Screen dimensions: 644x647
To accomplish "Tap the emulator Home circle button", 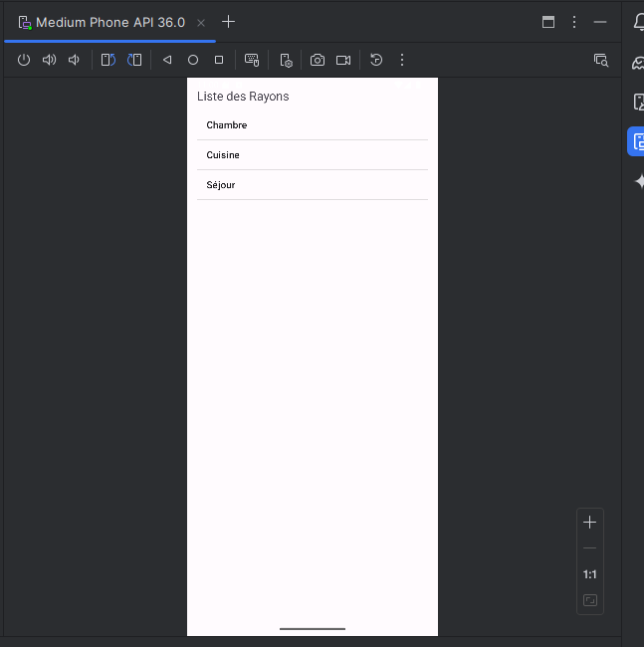I will tap(193, 61).
